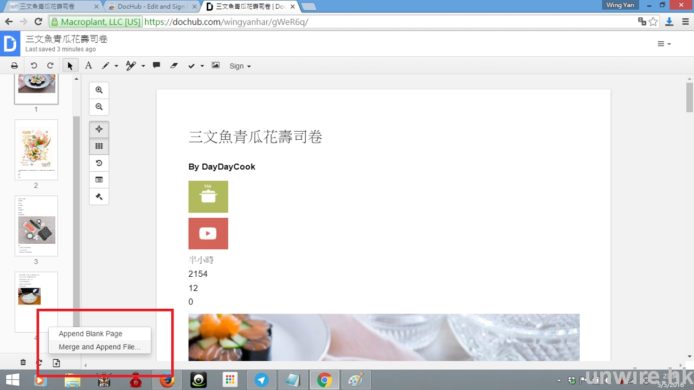
Task: Select the checkmark stamp tool
Action: pyautogui.click(x=191, y=66)
